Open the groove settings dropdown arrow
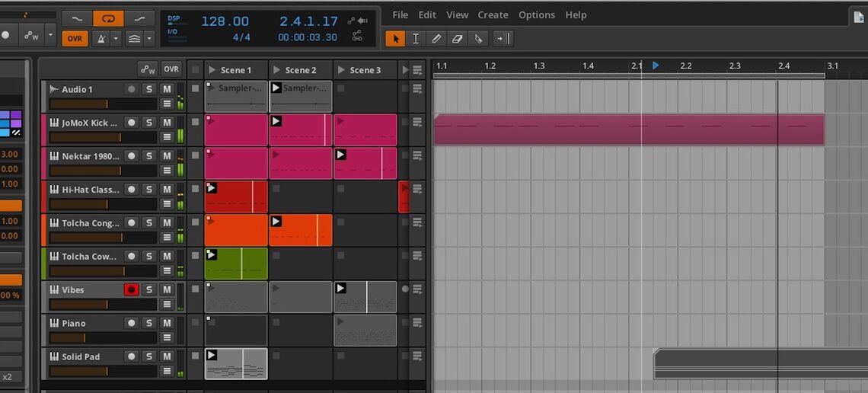 [149, 38]
